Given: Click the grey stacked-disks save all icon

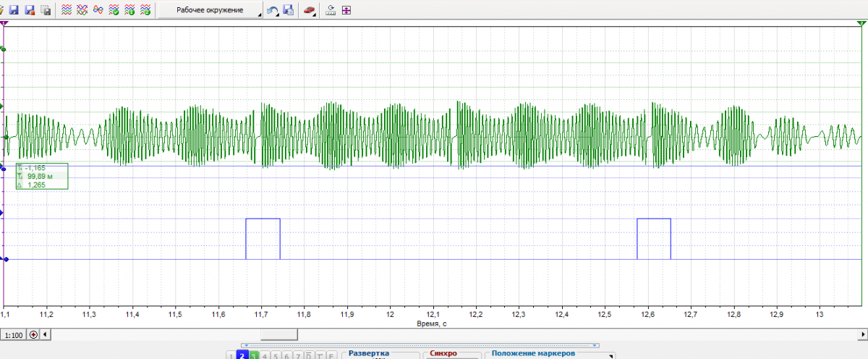Looking at the screenshot, I should [x=46, y=10].
